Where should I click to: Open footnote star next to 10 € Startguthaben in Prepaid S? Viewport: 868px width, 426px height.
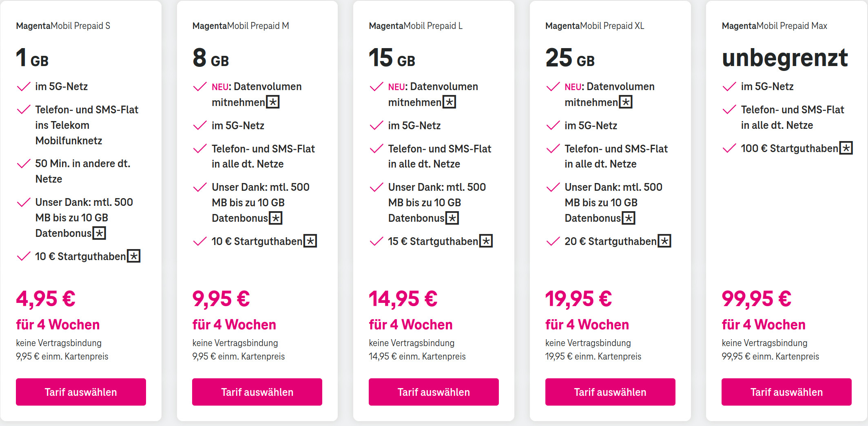(134, 256)
